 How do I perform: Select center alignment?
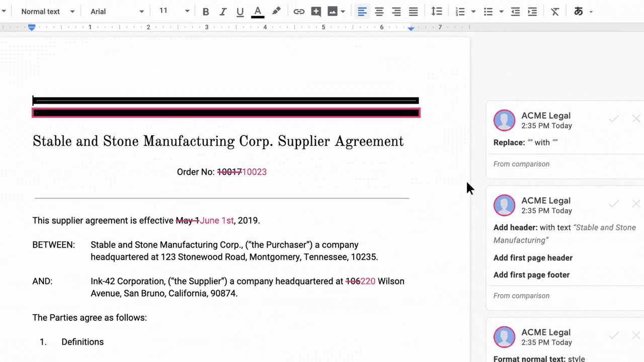379,11
